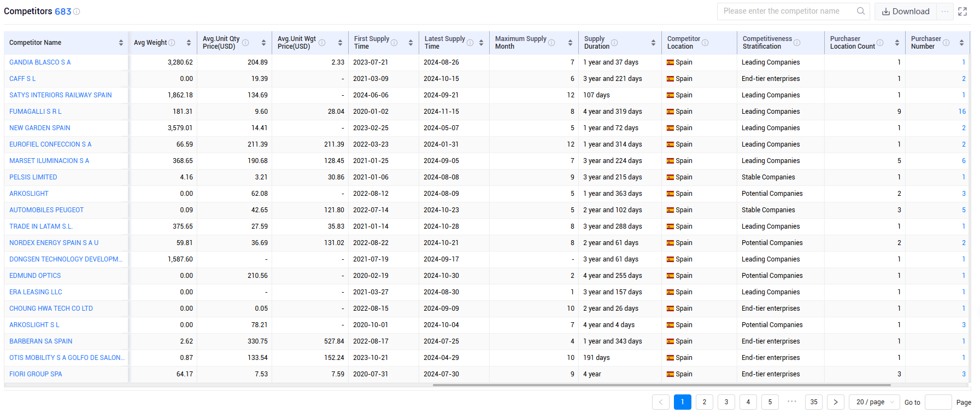Open FUMAGALLI S R L competitor link
980x413 pixels.
tap(36, 112)
